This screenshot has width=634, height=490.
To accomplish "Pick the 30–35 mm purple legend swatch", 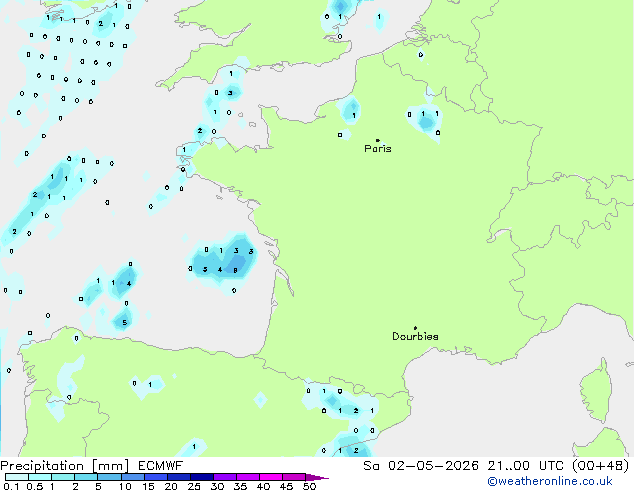I will click(224, 477).
